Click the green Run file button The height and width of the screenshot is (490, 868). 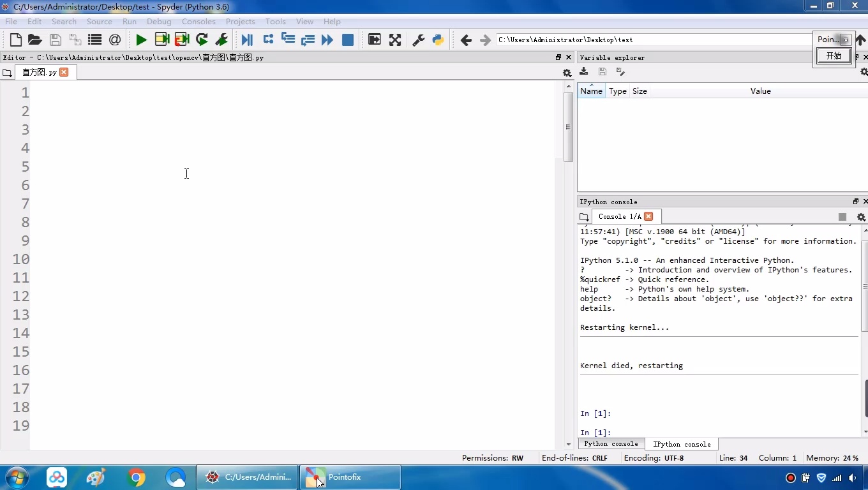[141, 40]
